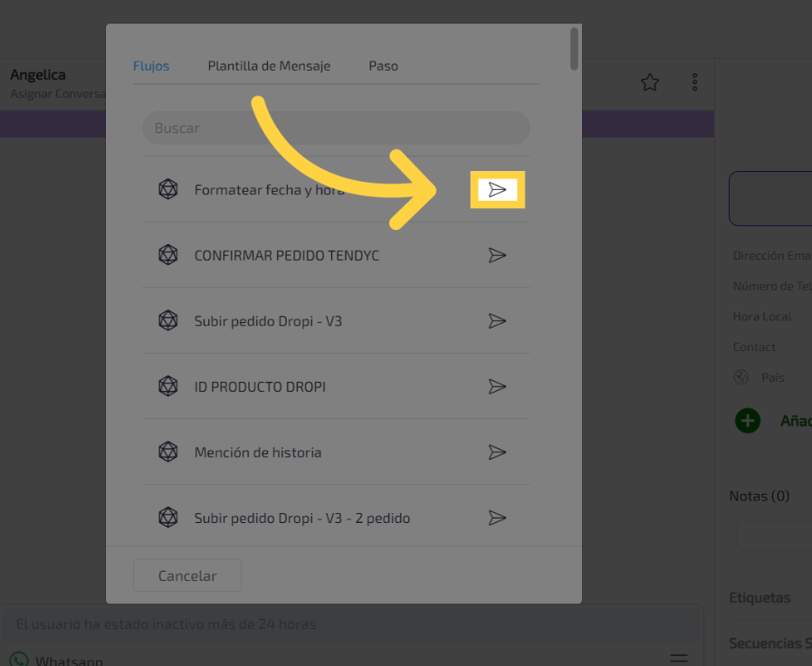This screenshot has width=812, height=666.
Task: Open the hamburger menu near Whatsapp
Action: pos(679,658)
